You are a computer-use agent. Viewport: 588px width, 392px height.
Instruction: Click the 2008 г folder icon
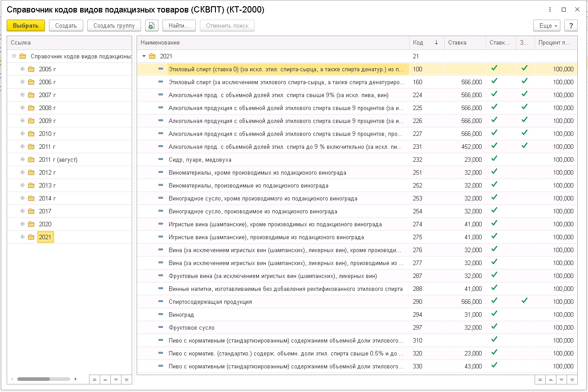[31, 108]
